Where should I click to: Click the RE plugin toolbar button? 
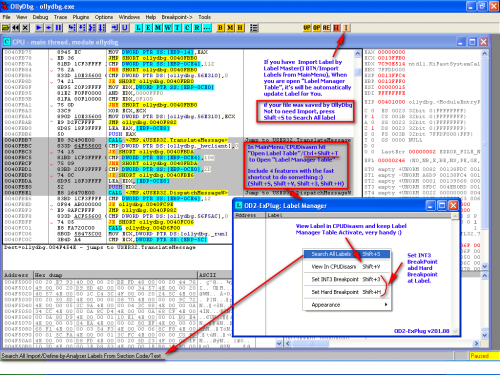click(x=327, y=28)
